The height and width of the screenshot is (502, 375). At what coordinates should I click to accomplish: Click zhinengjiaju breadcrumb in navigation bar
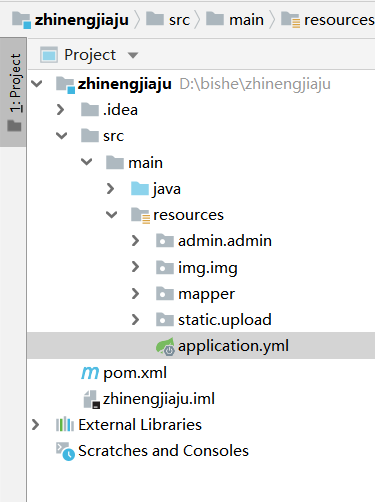pyautogui.click(x=82, y=20)
